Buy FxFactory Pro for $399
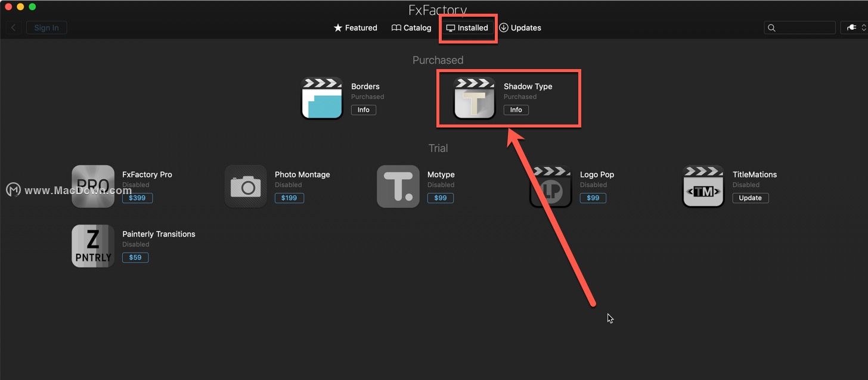Screen dimensions: 868x380 click(137, 198)
